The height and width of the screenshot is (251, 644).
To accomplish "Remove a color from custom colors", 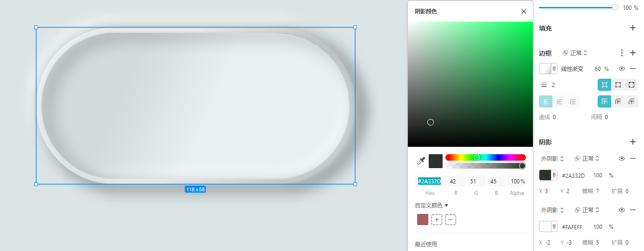I will (x=451, y=220).
